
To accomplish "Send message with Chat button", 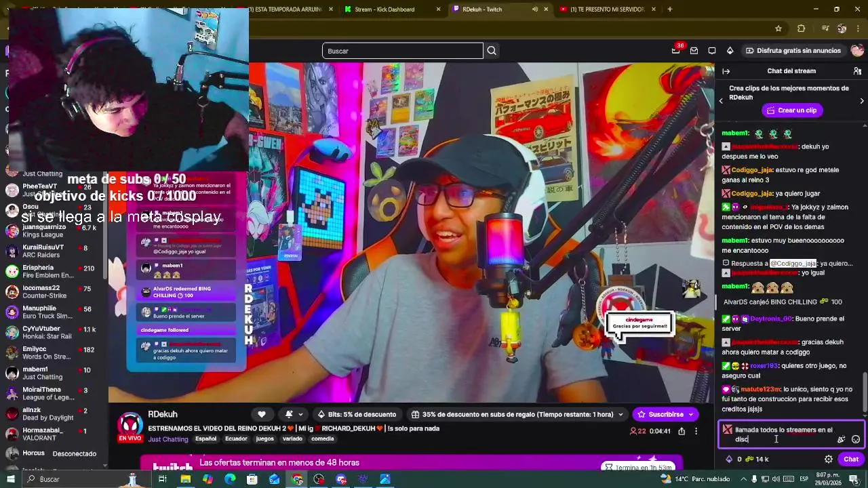I will tap(851, 459).
